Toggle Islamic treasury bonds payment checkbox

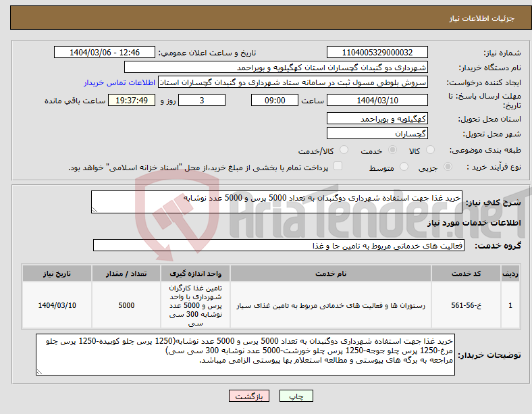coord(338,165)
